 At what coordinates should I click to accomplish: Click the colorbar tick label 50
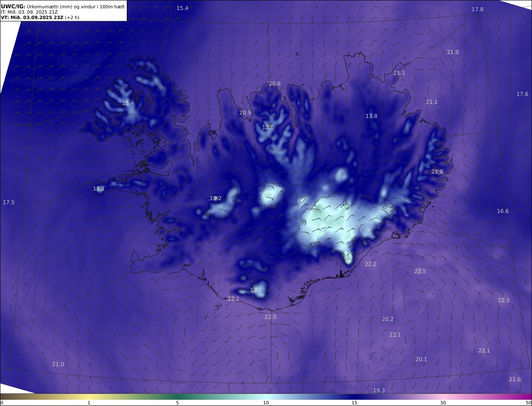529,403
